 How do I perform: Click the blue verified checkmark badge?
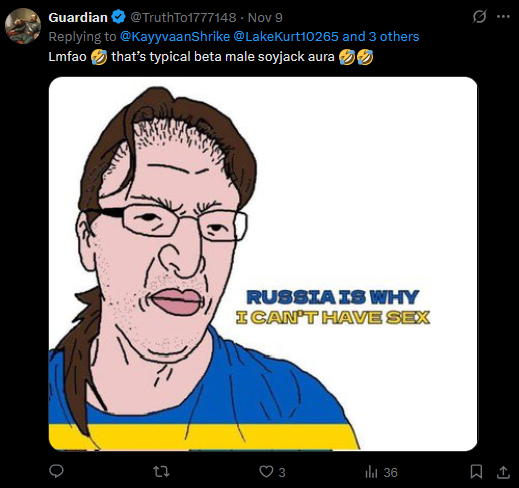tap(118, 17)
